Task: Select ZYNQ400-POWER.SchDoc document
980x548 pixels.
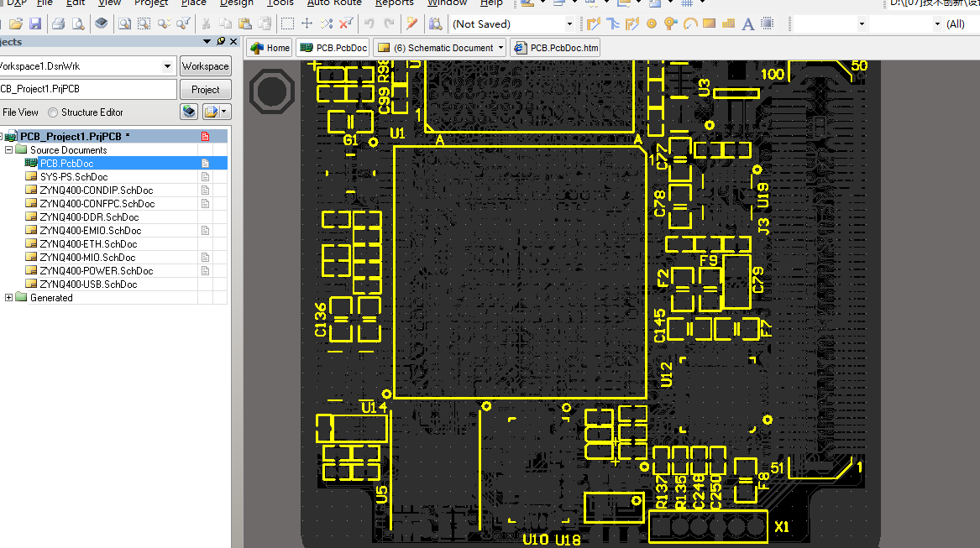Action: [x=97, y=270]
